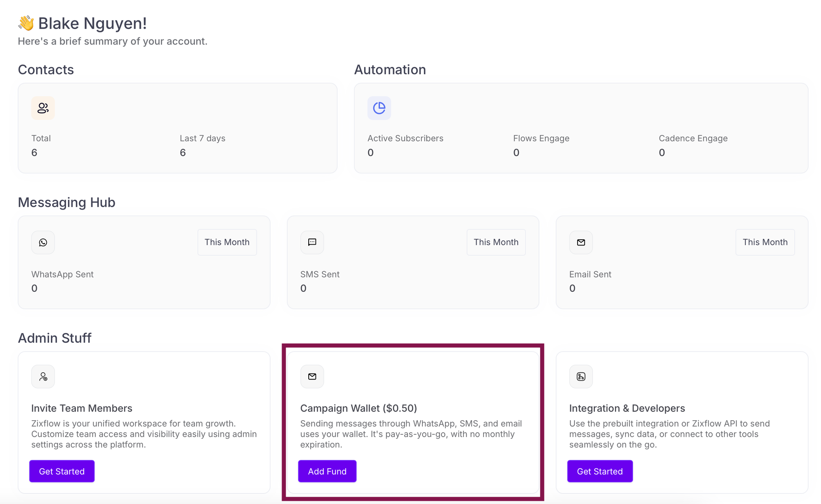Click the Last 7 days contacts value

183,153
